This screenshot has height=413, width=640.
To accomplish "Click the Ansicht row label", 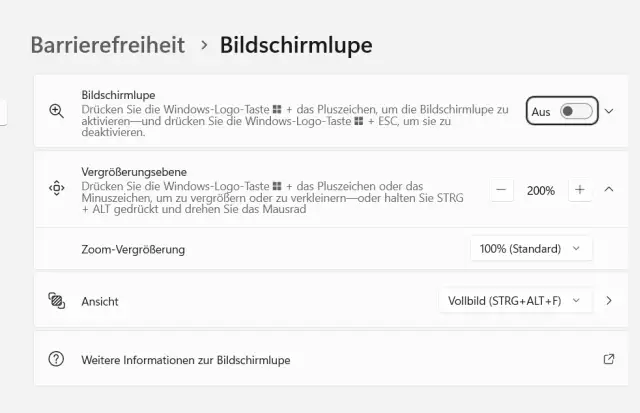I will click(x=100, y=300).
